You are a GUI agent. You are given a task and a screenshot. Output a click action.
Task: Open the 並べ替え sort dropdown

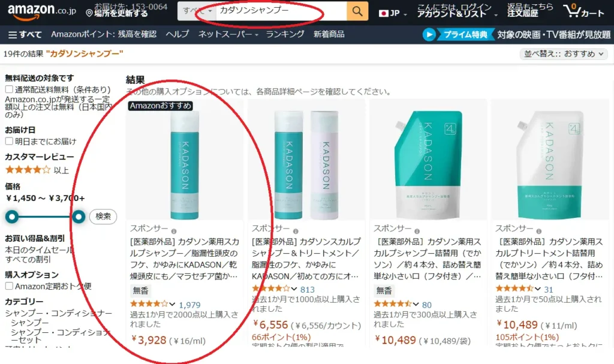pos(564,54)
